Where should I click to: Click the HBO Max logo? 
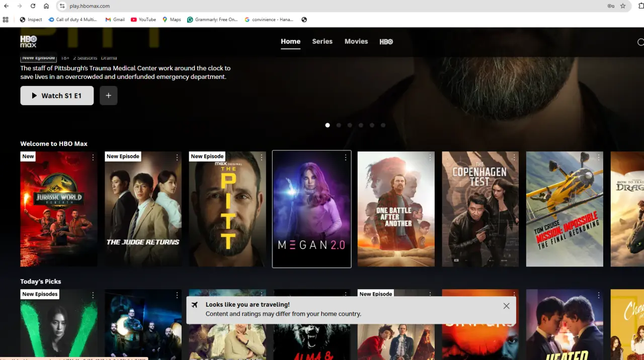pyautogui.click(x=28, y=42)
